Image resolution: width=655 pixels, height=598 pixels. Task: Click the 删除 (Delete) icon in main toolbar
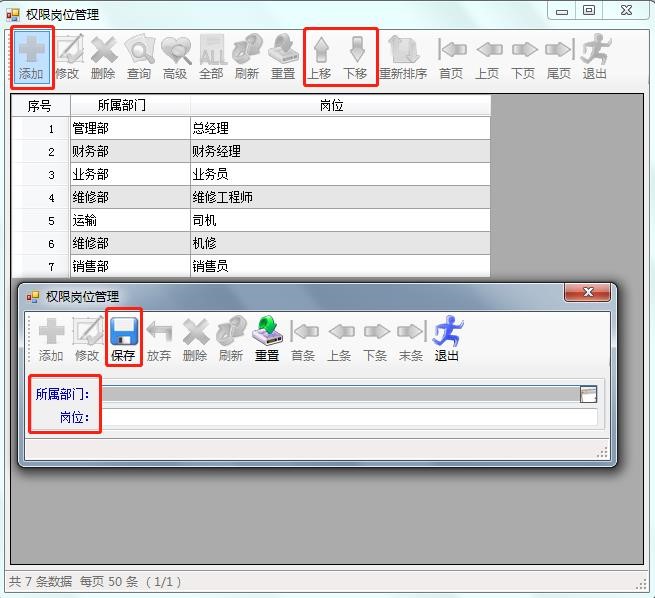tap(103, 57)
